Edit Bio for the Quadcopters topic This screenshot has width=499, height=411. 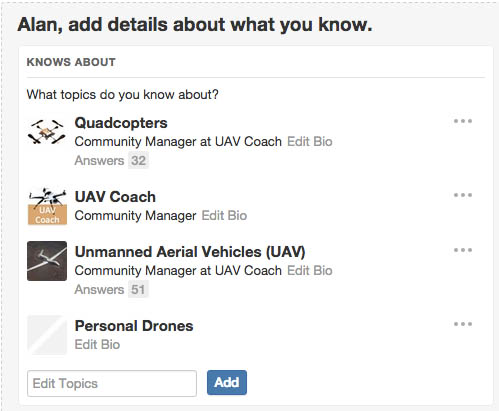[310, 142]
